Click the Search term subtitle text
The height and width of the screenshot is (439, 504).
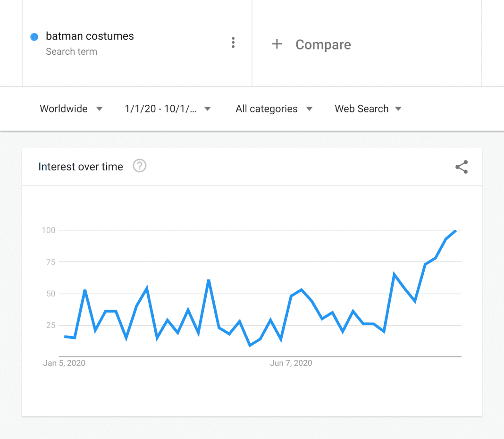[72, 51]
